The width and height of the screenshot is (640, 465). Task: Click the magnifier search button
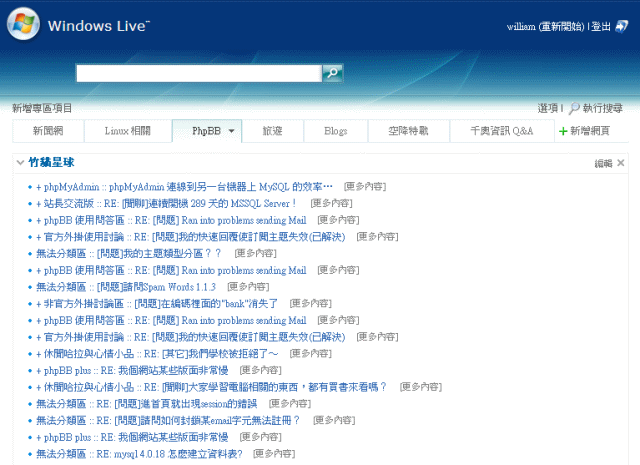[x=332, y=73]
